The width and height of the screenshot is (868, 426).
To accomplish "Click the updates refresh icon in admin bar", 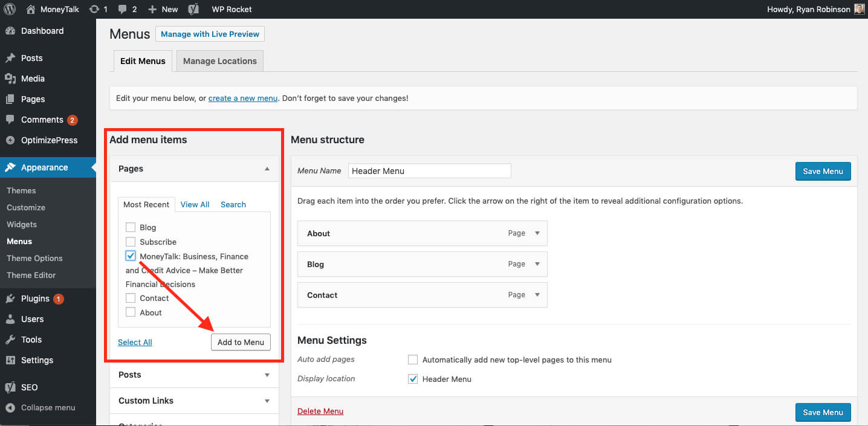I will pos(94,9).
